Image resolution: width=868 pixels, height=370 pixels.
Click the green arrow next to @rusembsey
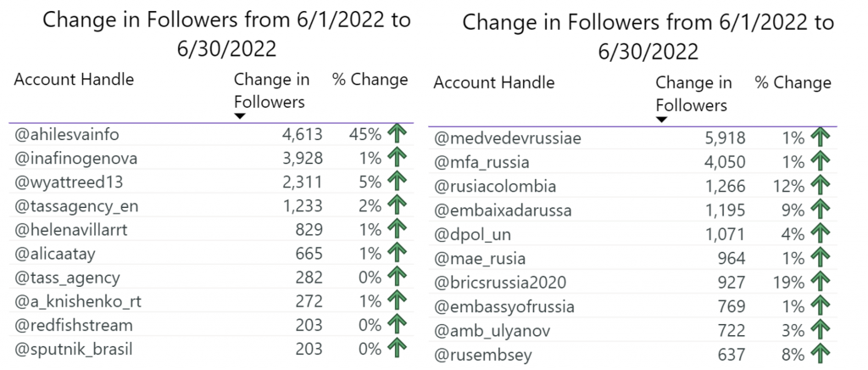[x=820, y=355]
